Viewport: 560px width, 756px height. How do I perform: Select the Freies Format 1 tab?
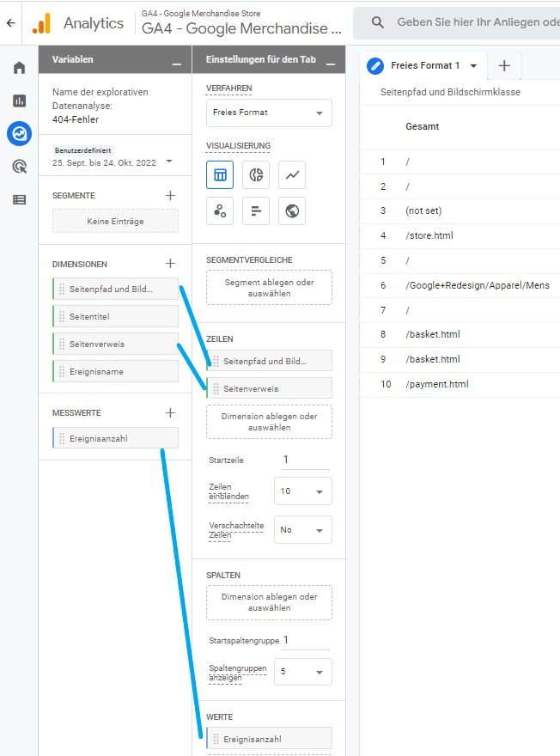tap(424, 65)
